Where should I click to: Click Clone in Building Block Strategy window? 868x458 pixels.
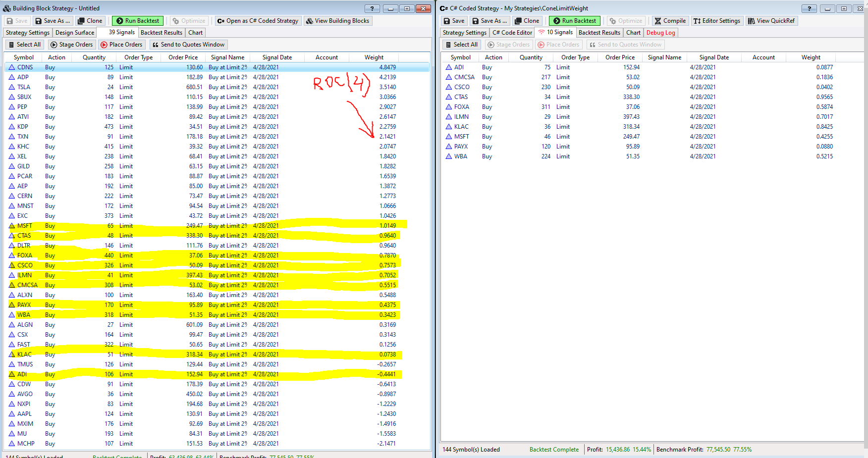[x=90, y=21]
